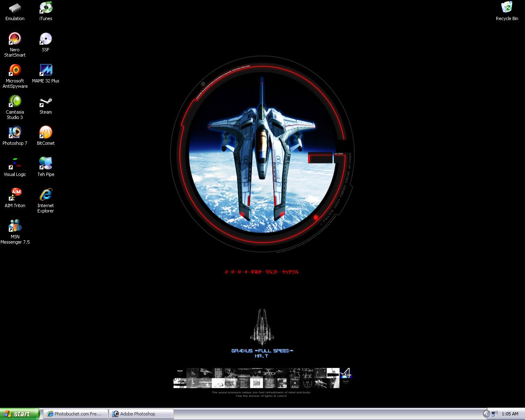Open the Start menu
The width and height of the screenshot is (525, 420).
20,414
